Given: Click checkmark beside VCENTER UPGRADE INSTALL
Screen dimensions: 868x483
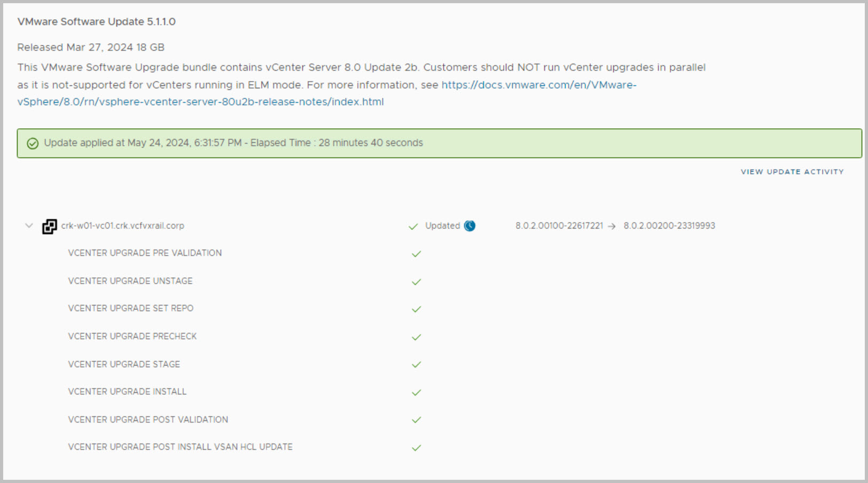Looking at the screenshot, I should click(x=417, y=392).
